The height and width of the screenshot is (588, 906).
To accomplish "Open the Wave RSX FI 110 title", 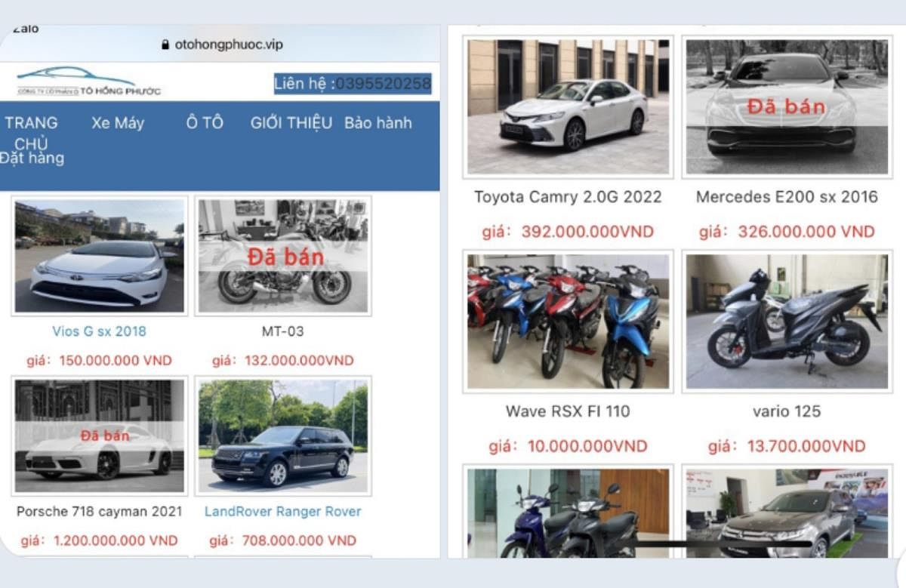I will click(x=568, y=411).
